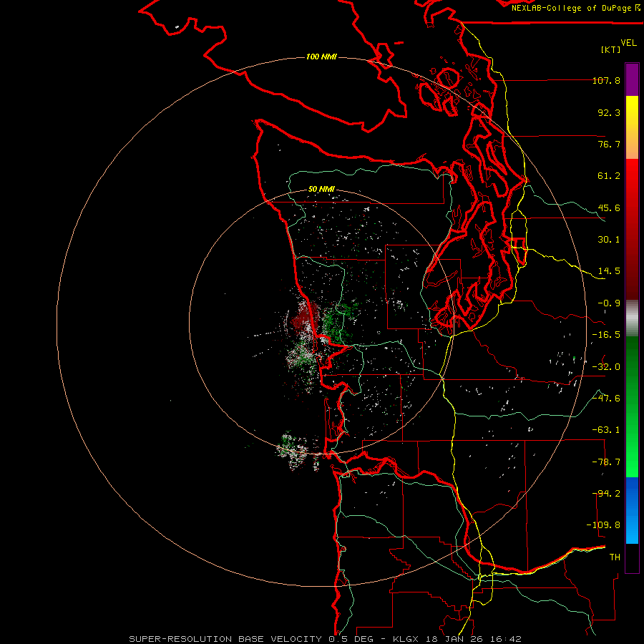The image size is (644, 644).
Task: Click the -94.2 velocity legend value
Action: coord(607,494)
